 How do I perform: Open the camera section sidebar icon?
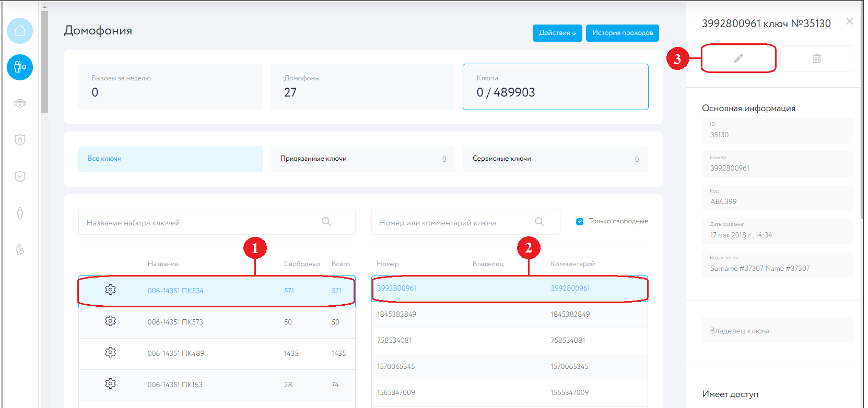[20, 103]
